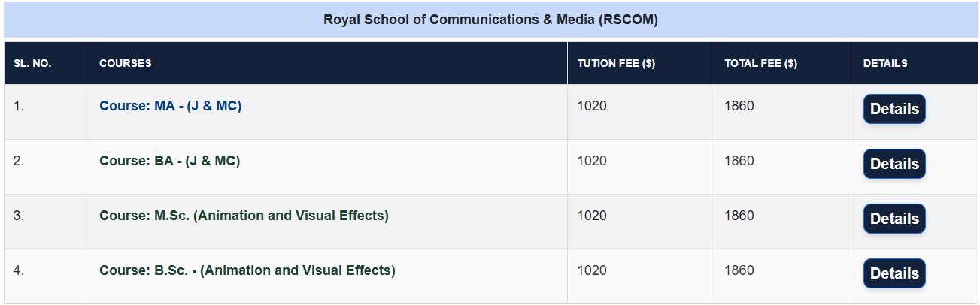Viewport: 980px width, 305px height.
Task: Select serial number cell 1.
Action: tap(19, 107)
